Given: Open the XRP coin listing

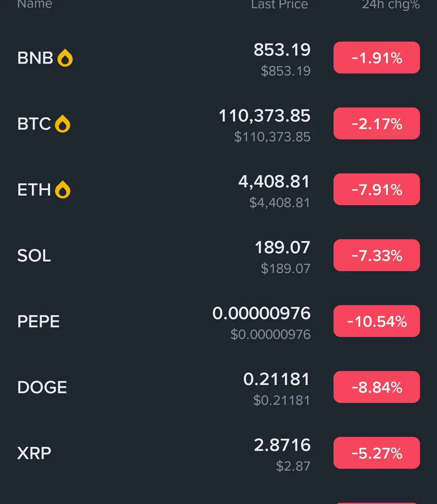Looking at the screenshot, I should pyautogui.click(x=218, y=453).
